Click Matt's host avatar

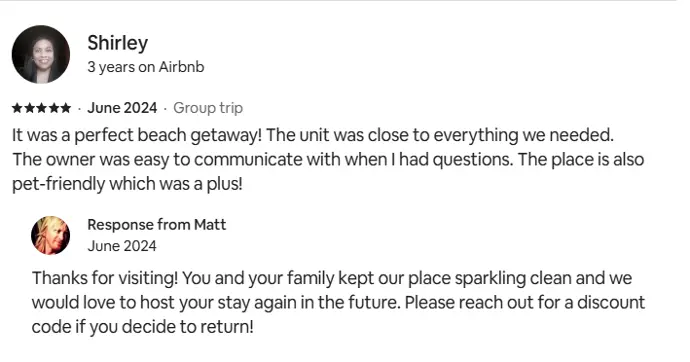[50, 235]
